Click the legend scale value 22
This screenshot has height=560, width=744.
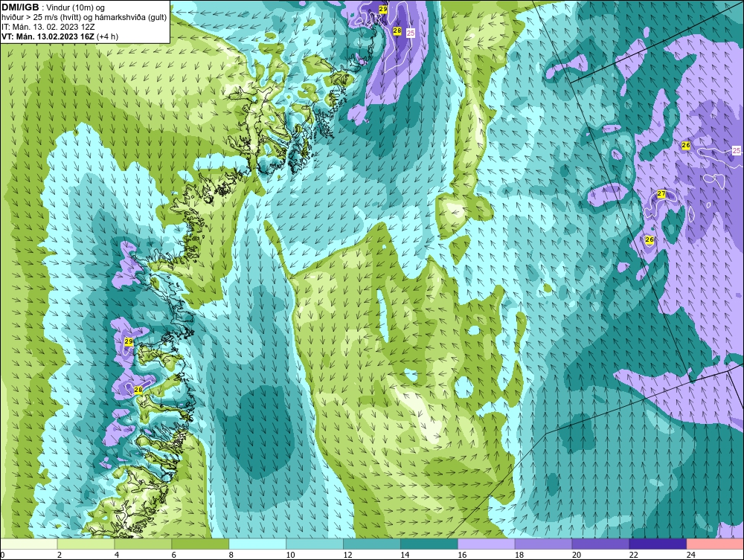(634, 555)
